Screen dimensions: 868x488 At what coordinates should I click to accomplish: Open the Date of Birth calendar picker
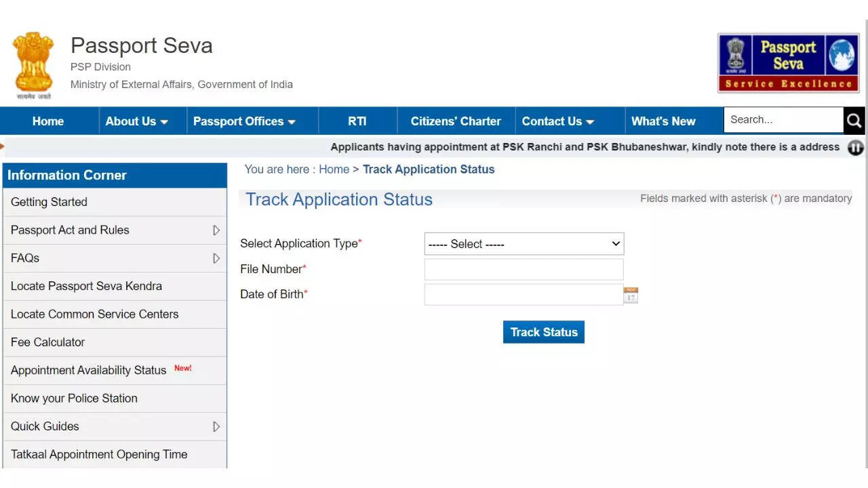(631, 295)
